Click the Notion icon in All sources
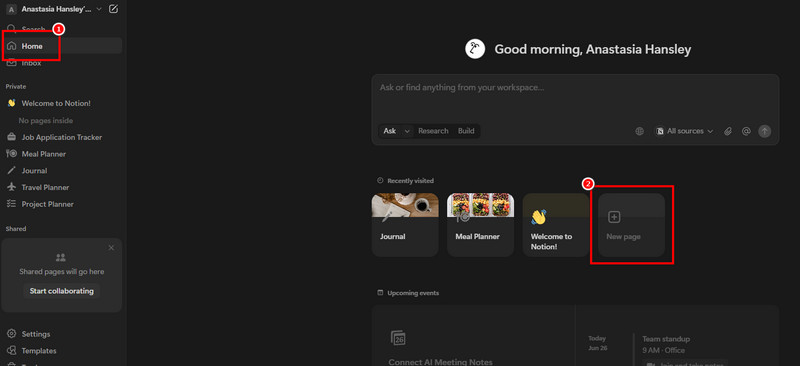Viewport: 800px width, 366px height. 660,131
